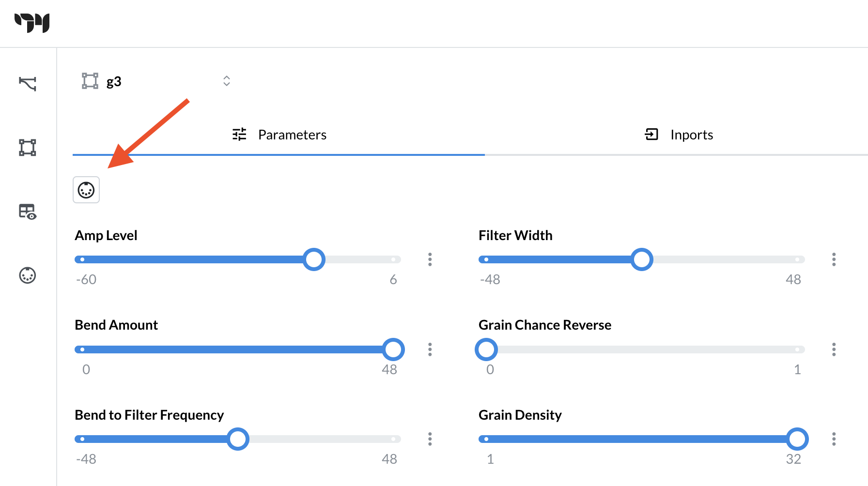Open the instances view in the sidebar
The image size is (868, 486).
28,148
